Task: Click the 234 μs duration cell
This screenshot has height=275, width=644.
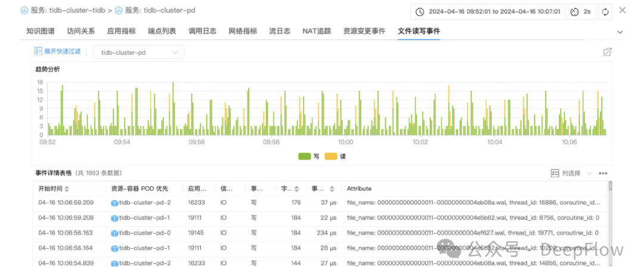Action: (327, 233)
